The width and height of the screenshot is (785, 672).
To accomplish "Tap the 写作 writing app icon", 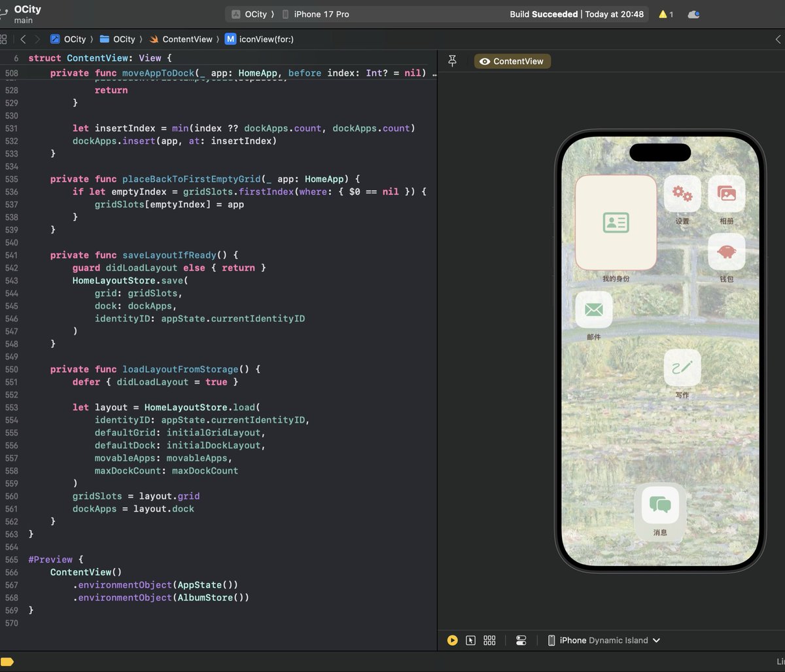I will pos(682,368).
